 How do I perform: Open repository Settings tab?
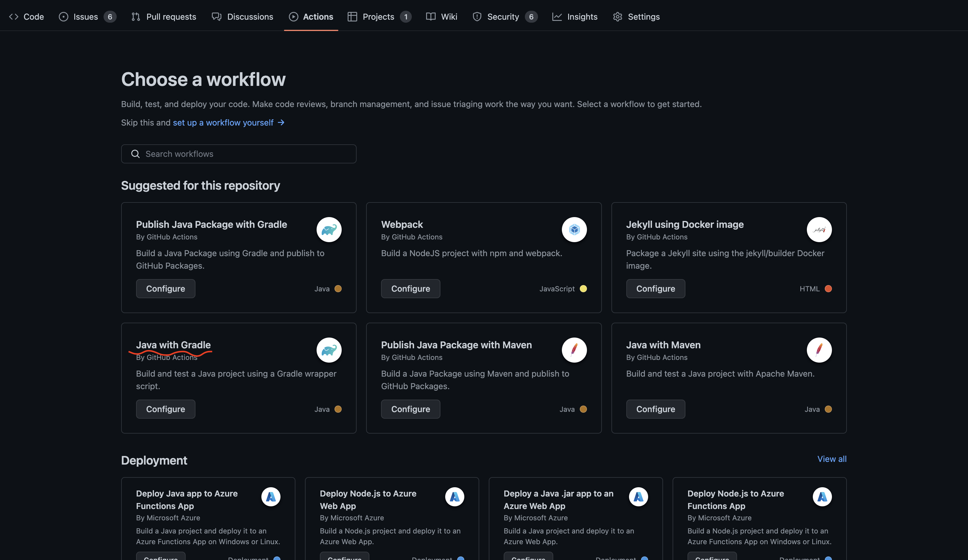[636, 16]
